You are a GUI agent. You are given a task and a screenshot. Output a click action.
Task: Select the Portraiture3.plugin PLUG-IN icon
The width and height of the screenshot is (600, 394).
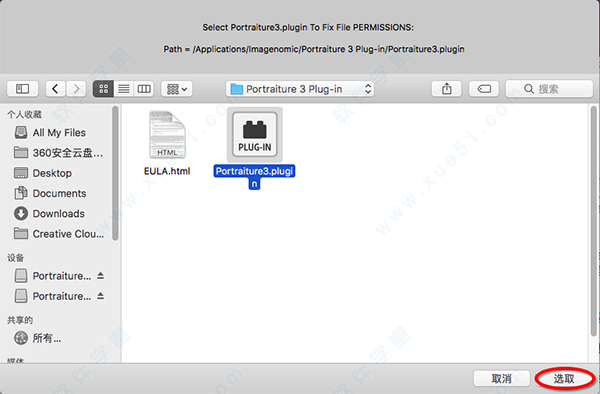pyautogui.click(x=255, y=134)
